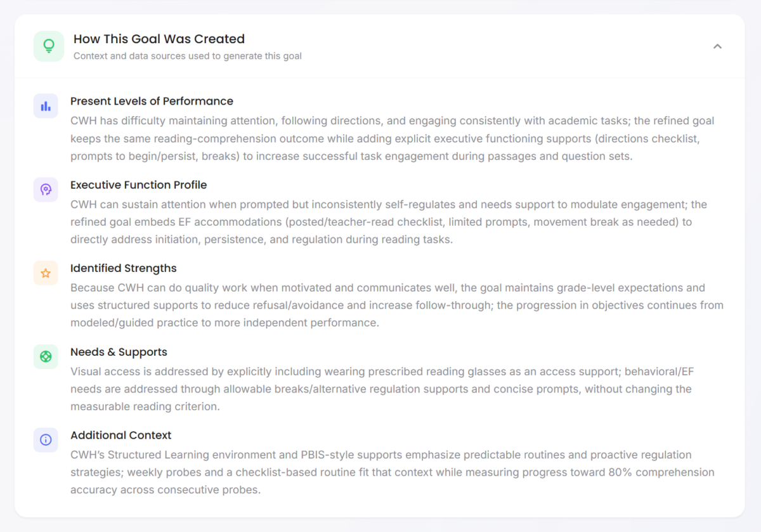Screen dimensions: 761x532
Task: Select the Needs & Supports heading
Action: point(119,352)
